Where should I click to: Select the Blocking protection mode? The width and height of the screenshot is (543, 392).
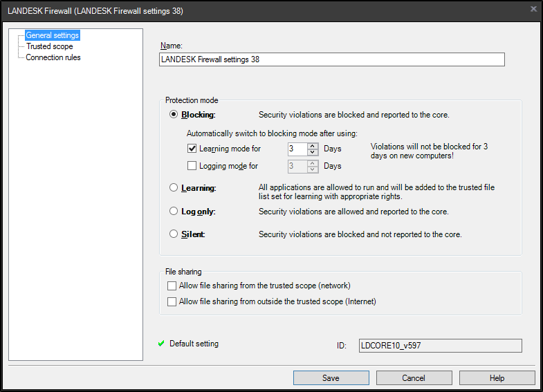174,115
